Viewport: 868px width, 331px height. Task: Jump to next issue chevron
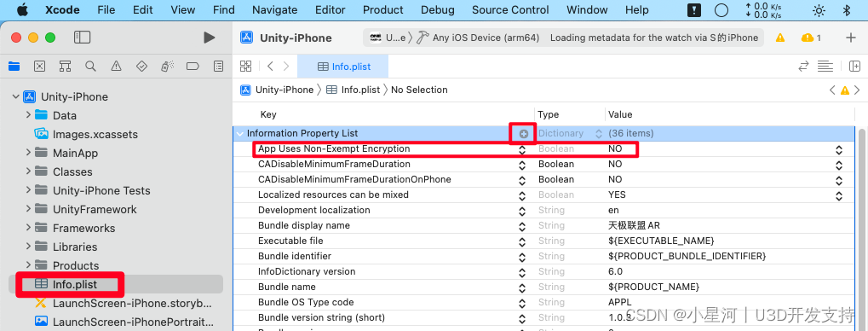[858, 90]
